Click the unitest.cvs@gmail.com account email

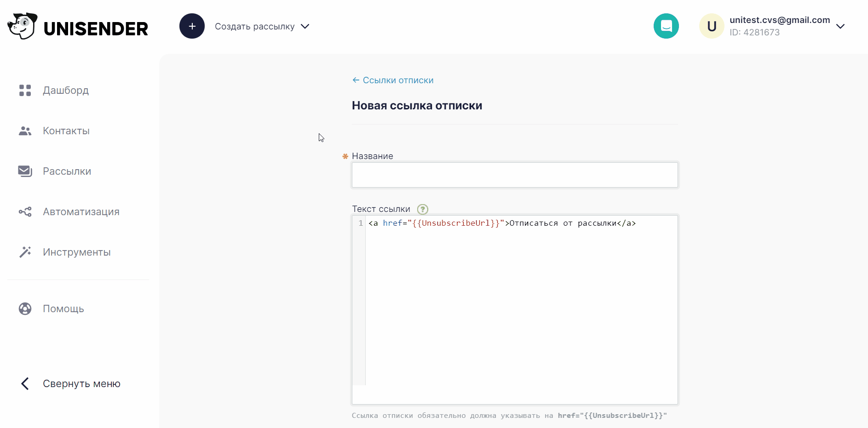(780, 20)
